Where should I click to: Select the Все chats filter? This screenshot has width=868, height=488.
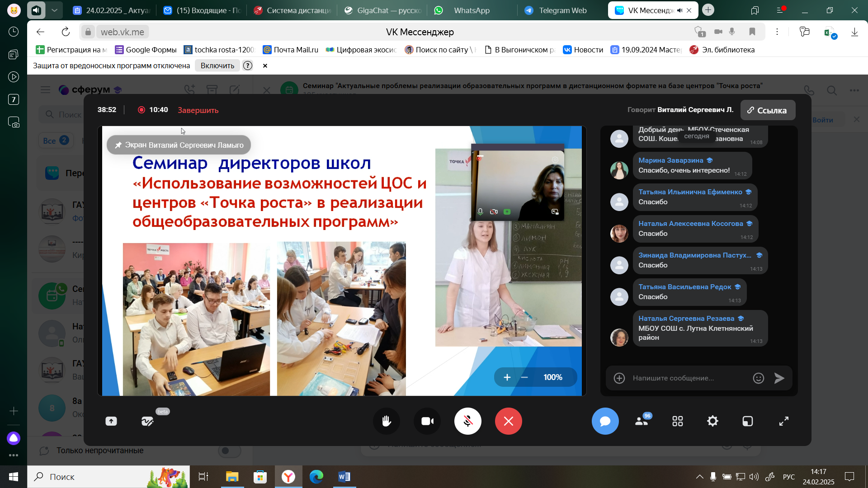click(x=56, y=141)
